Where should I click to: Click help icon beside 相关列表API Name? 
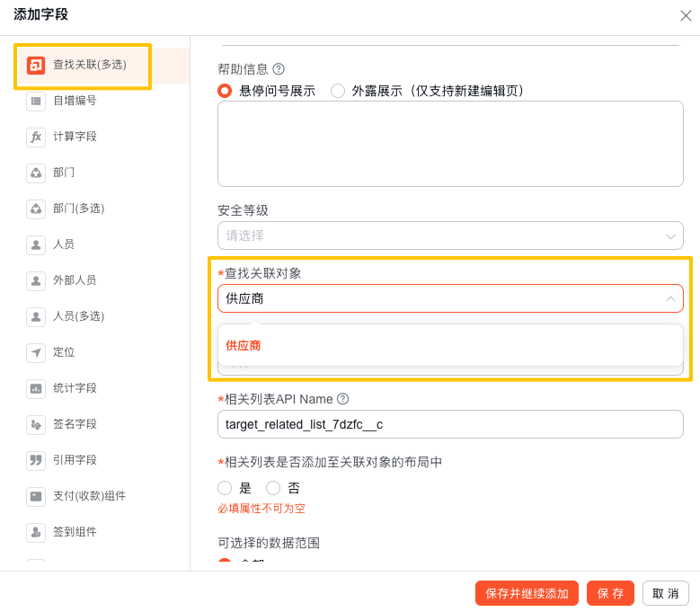(342, 399)
